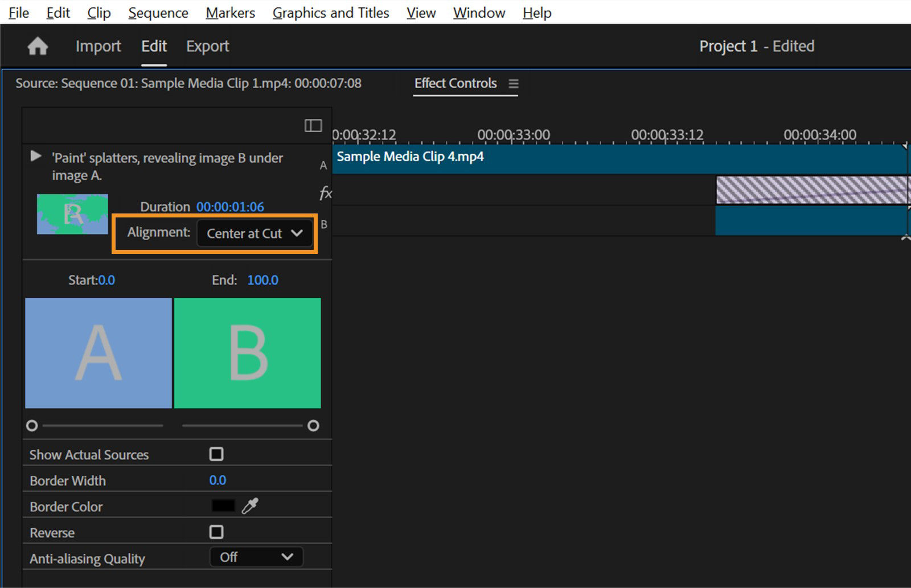
Task: Click the Border Color swatch
Action: 223,505
